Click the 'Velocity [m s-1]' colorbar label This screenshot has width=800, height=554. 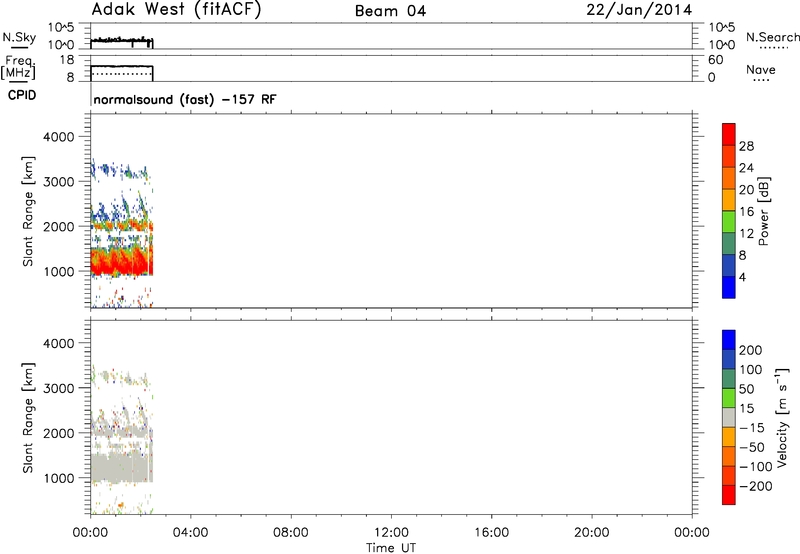pyautogui.click(x=782, y=417)
